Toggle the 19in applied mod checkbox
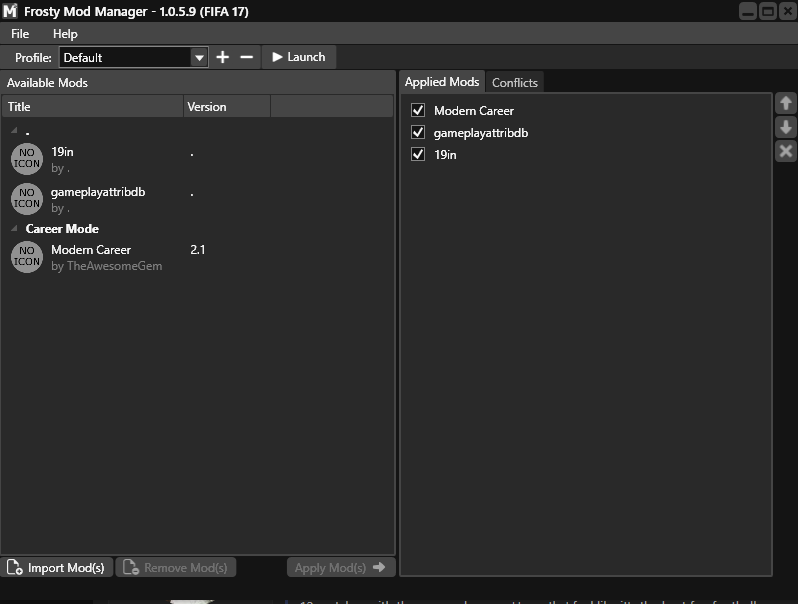The width and height of the screenshot is (798, 604). (x=418, y=154)
